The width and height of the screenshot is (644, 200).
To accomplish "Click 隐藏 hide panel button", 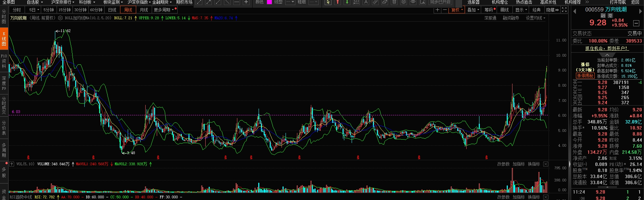I will pos(552,10).
